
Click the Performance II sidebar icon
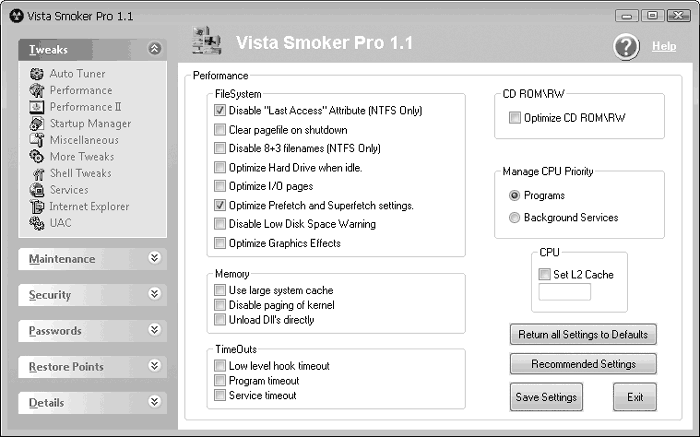click(x=37, y=107)
